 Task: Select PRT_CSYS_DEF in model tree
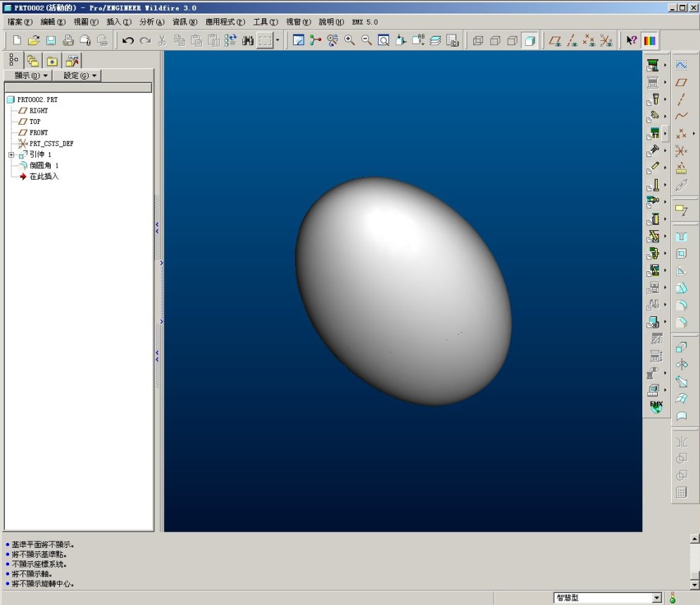(x=51, y=144)
